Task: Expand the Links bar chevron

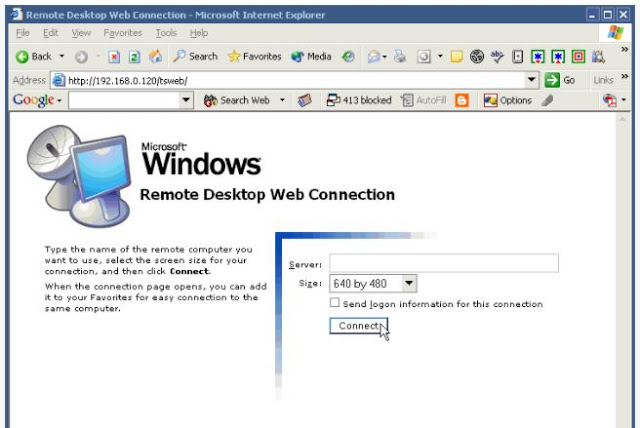Action: coord(624,76)
